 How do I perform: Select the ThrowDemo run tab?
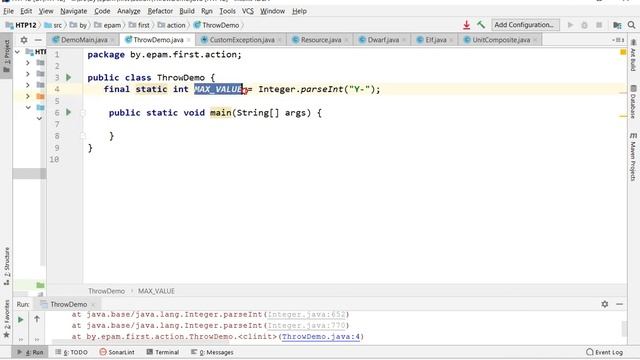[x=68, y=304]
